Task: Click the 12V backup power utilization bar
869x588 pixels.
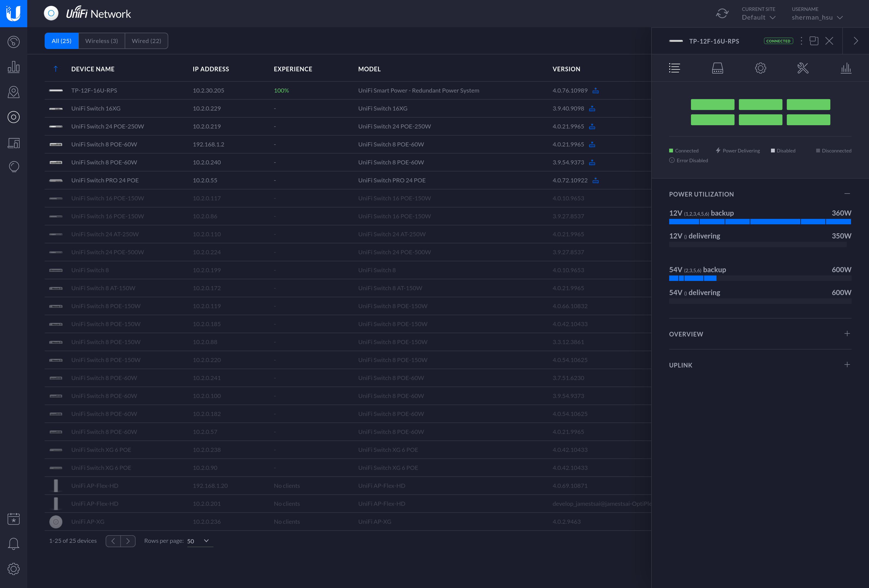Action: 760,222
